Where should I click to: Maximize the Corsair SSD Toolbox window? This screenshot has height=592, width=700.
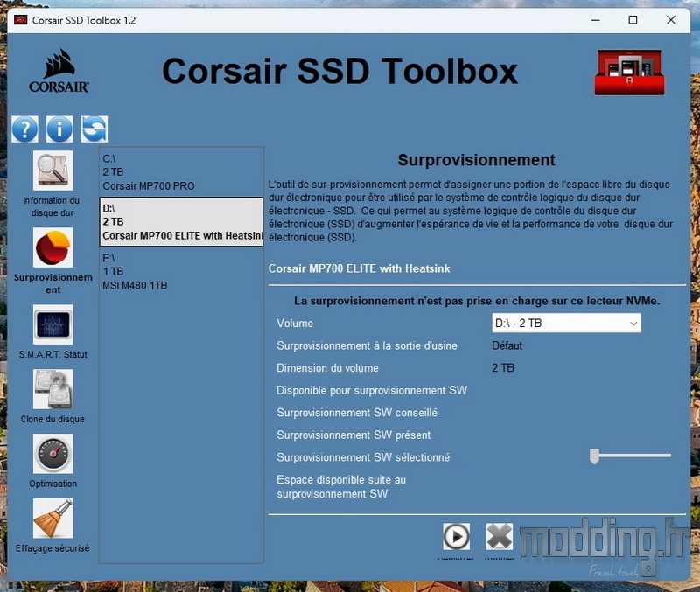tap(633, 20)
